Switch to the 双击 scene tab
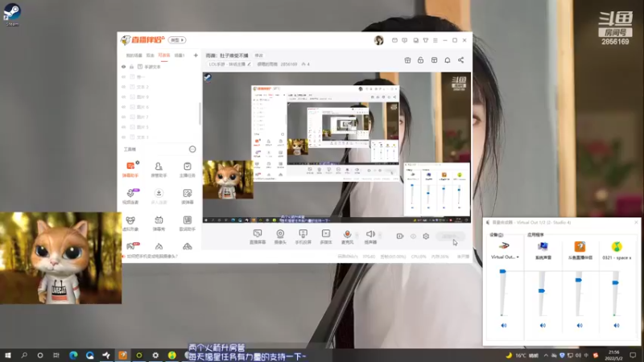Screen dimensions: 644x362 [x=151, y=56]
